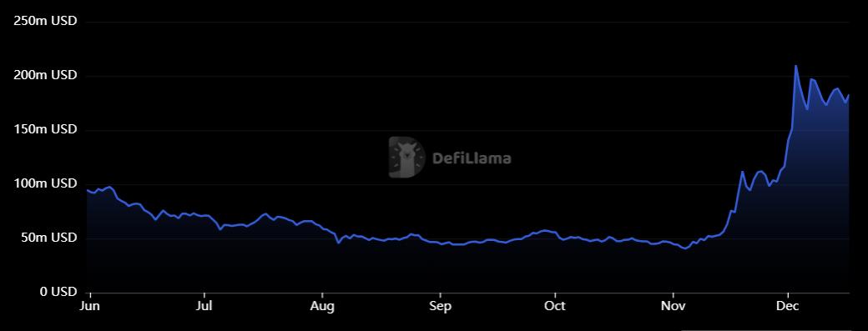Click the line's starting point at June
This screenshot has height=331, width=868.
tap(88, 190)
